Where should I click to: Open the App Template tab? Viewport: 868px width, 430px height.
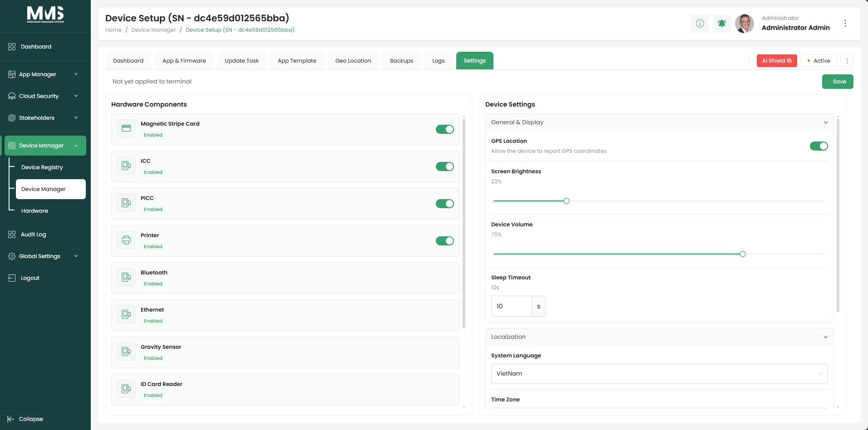297,61
